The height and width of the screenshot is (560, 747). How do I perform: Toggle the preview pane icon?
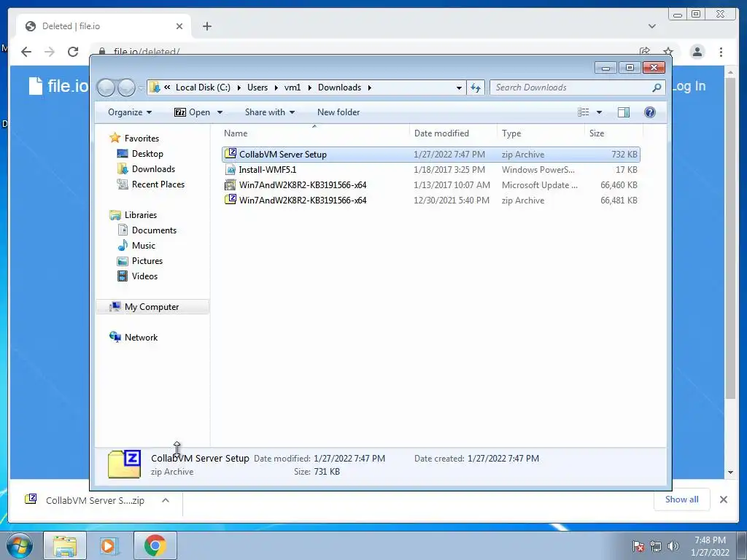point(623,112)
